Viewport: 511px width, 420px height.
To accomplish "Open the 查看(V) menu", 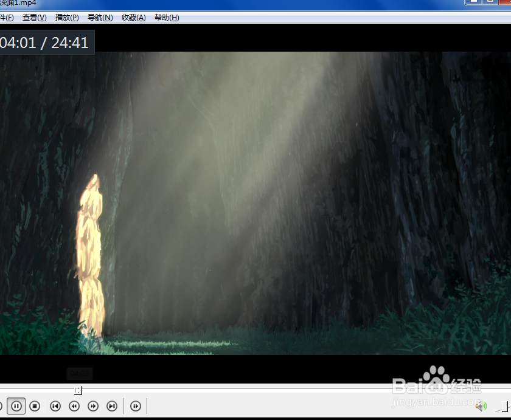I will [x=35, y=18].
